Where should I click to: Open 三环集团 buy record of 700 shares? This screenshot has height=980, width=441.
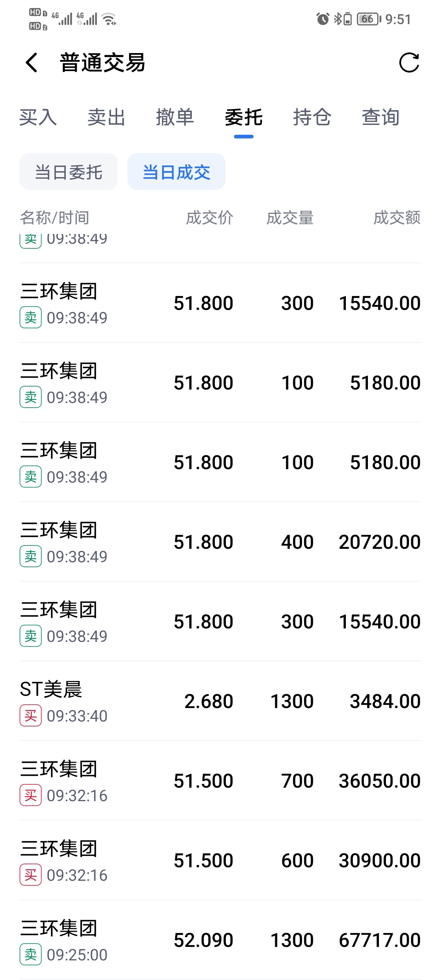(220, 781)
